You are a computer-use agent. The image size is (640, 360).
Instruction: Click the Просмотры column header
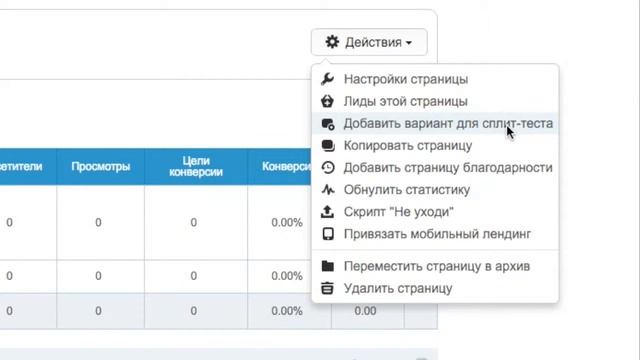click(100, 167)
